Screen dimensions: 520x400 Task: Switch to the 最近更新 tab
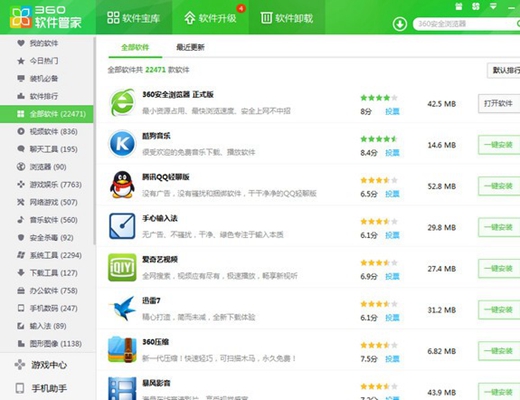[190, 47]
